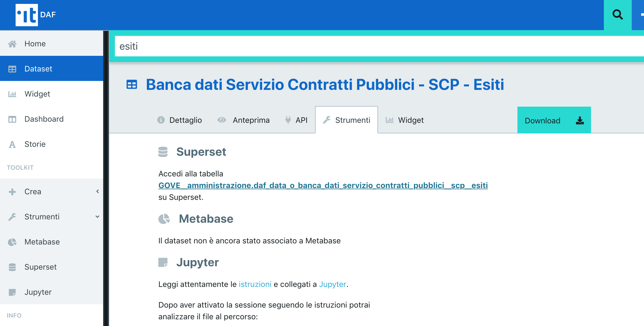The height and width of the screenshot is (326, 644).
Task: Click the Widget bar chart icon in sidebar
Action: pos(12,94)
